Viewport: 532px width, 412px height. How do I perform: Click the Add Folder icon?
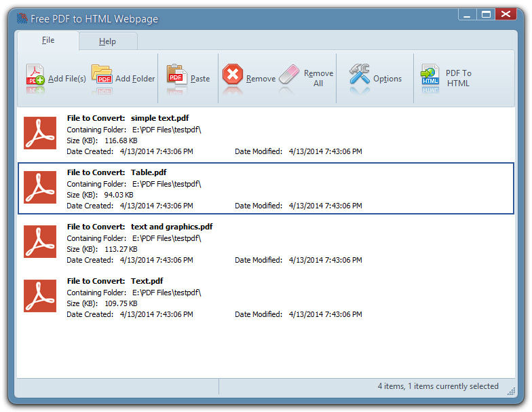(x=102, y=75)
